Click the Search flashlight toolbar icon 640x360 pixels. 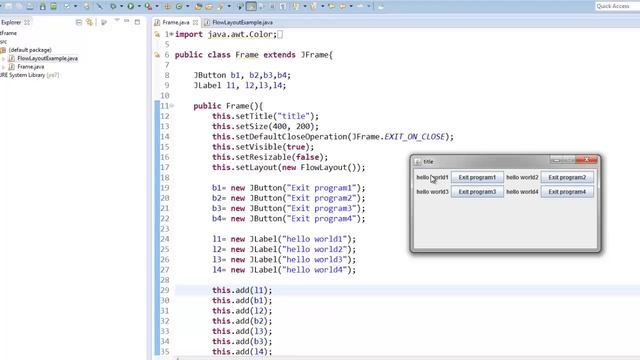(221, 6)
